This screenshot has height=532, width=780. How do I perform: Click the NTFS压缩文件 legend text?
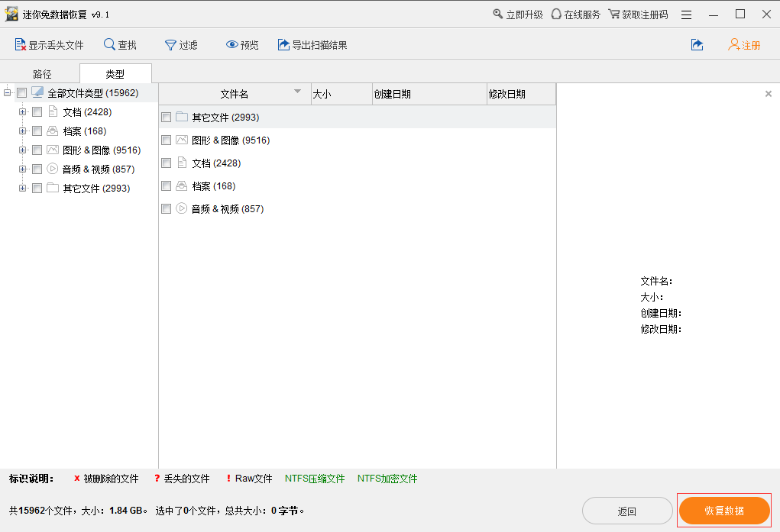tap(315, 479)
